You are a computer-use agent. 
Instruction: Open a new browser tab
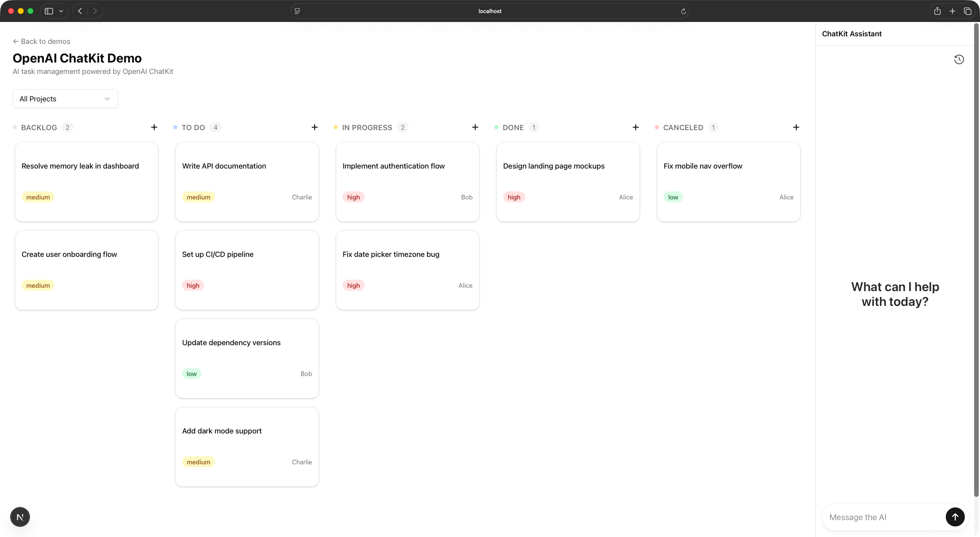[952, 11]
